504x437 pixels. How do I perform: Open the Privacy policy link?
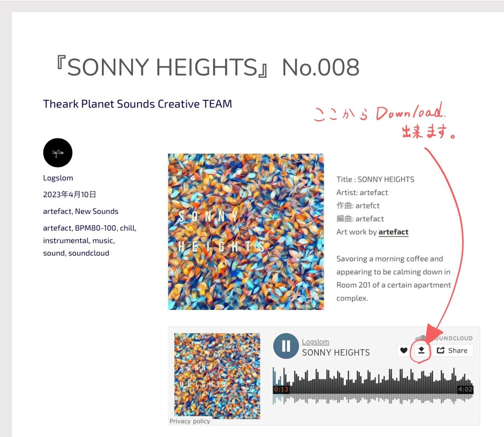click(189, 421)
